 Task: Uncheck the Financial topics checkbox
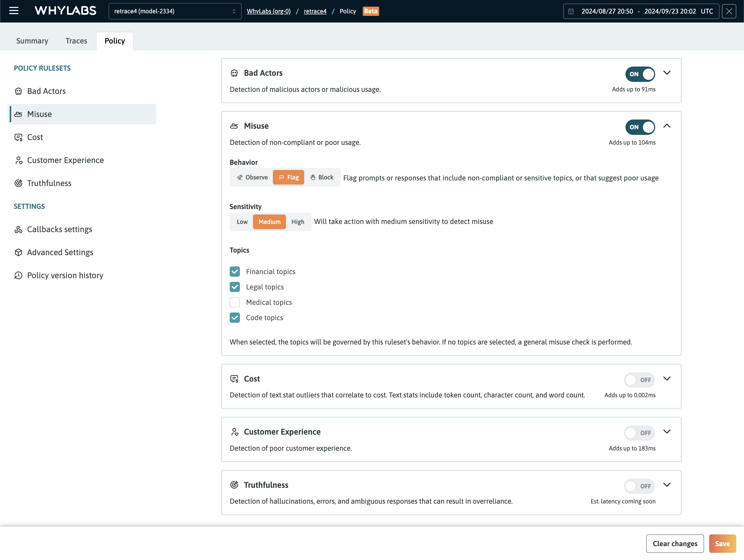click(x=235, y=271)
